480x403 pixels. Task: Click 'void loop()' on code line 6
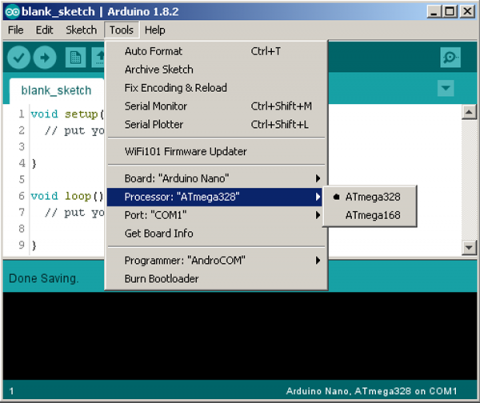pyautogui.click(x=67, y=196)
